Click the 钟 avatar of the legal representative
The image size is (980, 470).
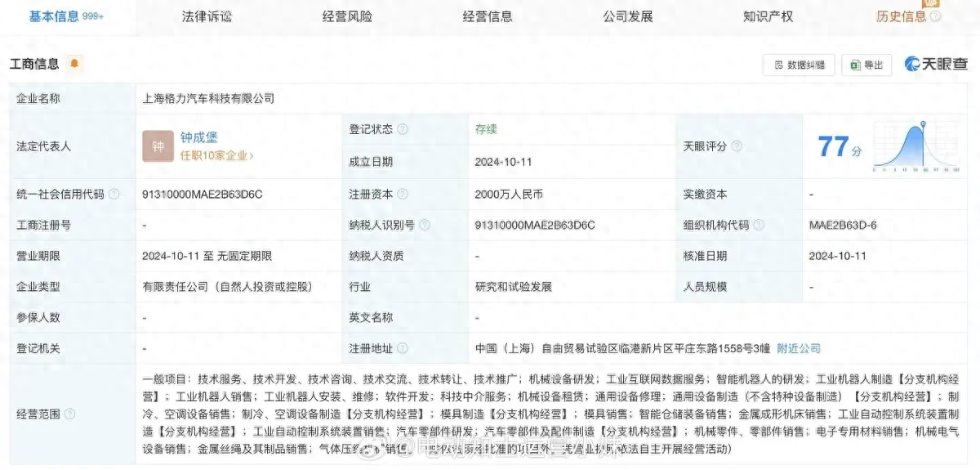click(158, 146)
